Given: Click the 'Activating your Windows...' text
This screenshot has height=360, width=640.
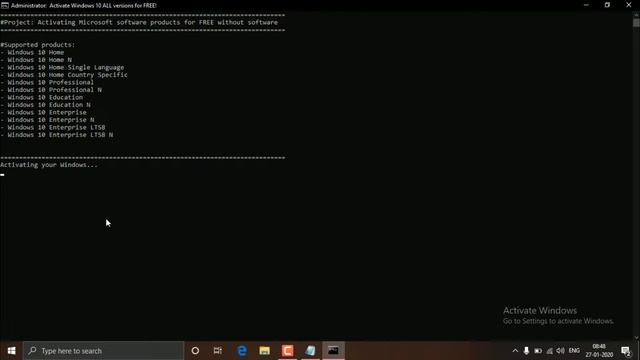Looking at the screenshot, I should [49, 165].
